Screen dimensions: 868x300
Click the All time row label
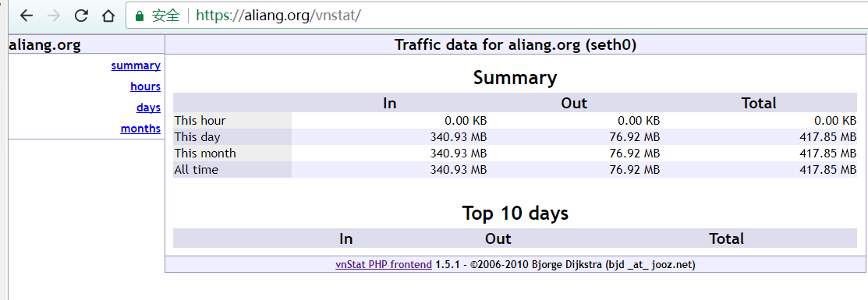pos(196,169)
